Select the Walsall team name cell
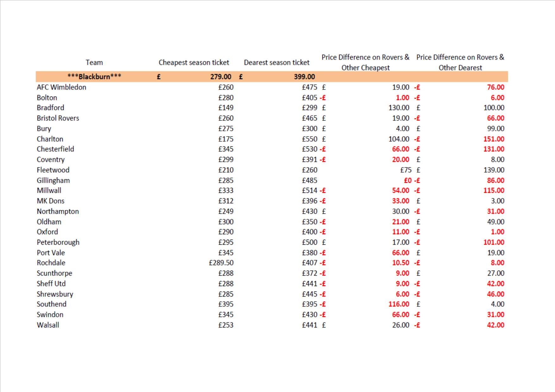The width and height of the screenshot is (555, 392). 48,325
